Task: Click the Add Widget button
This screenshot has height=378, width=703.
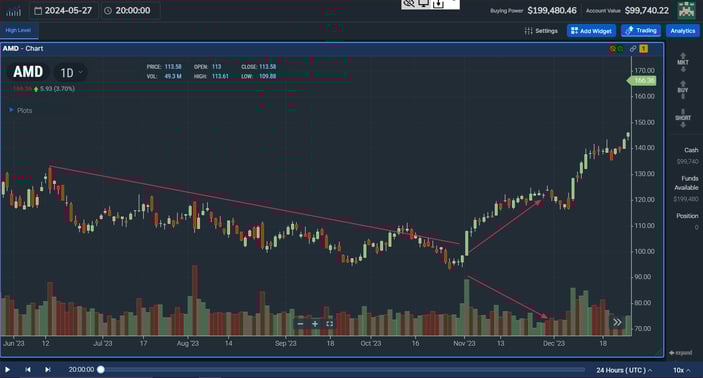Action: pyautogui.click(x=591, y=31)
